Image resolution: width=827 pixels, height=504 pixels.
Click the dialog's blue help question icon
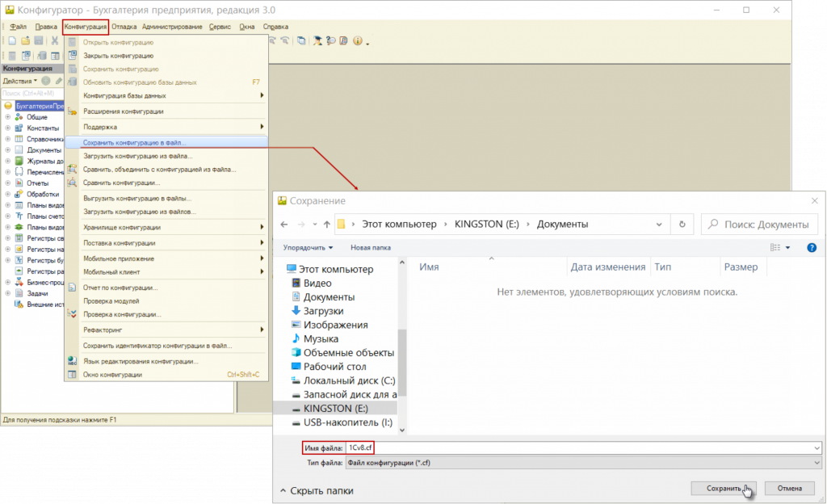[812, 248]
